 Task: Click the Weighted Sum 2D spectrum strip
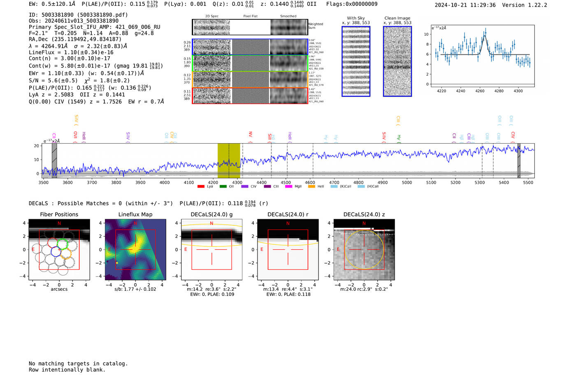[250, 27]
